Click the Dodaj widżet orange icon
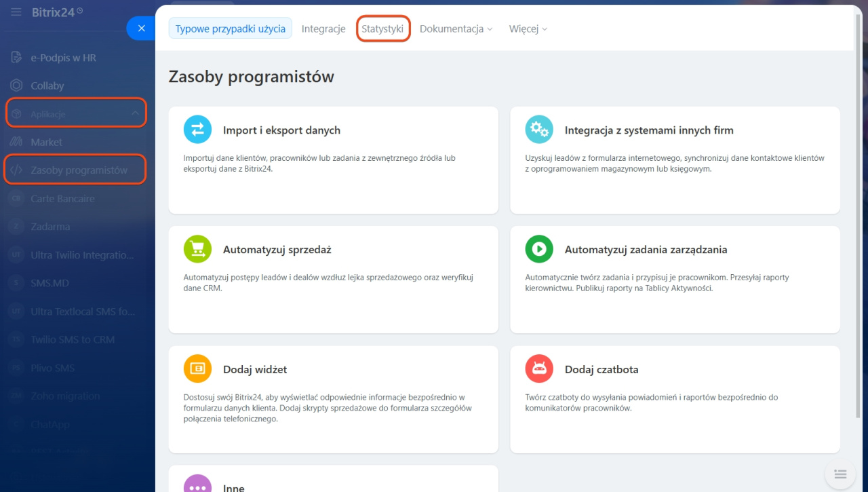Screen dimensions: 868x492 [x=197, y=369]
